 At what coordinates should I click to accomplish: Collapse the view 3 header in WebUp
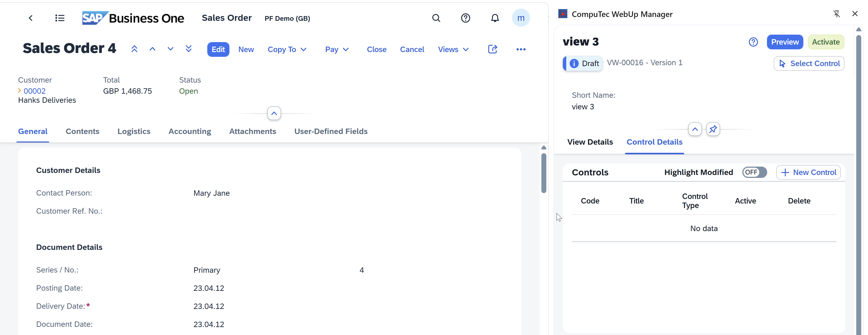click(695, 129)
